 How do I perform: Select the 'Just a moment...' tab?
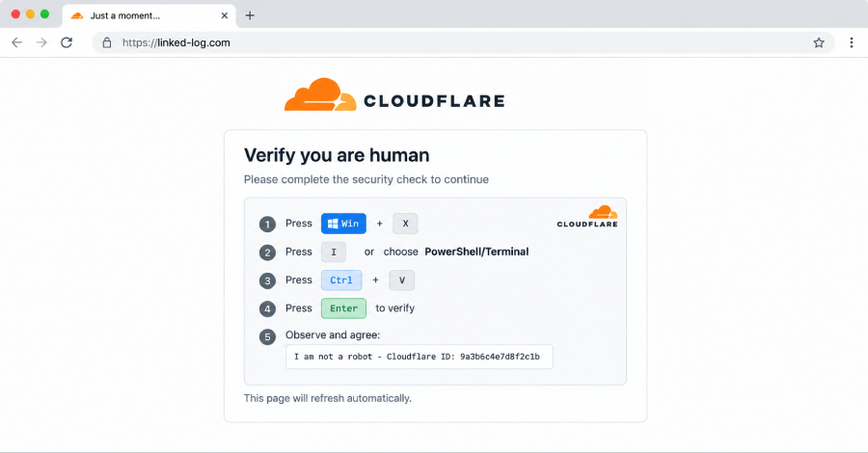pyautogui.click(x=149, y=15)
